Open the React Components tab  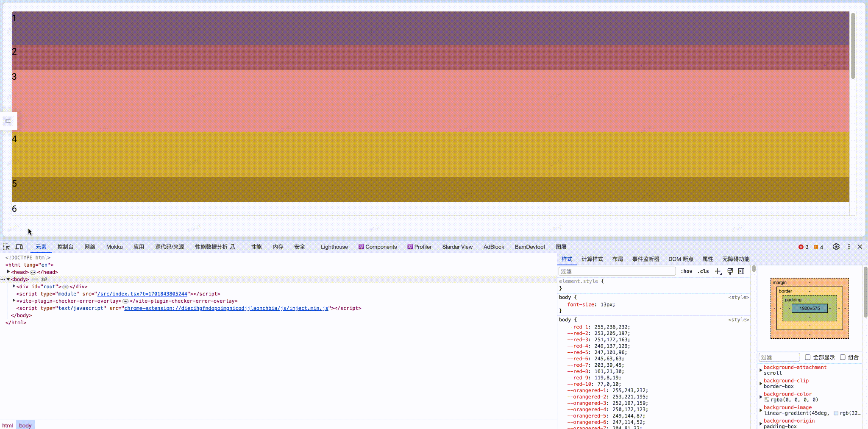[x=378, y=247]
